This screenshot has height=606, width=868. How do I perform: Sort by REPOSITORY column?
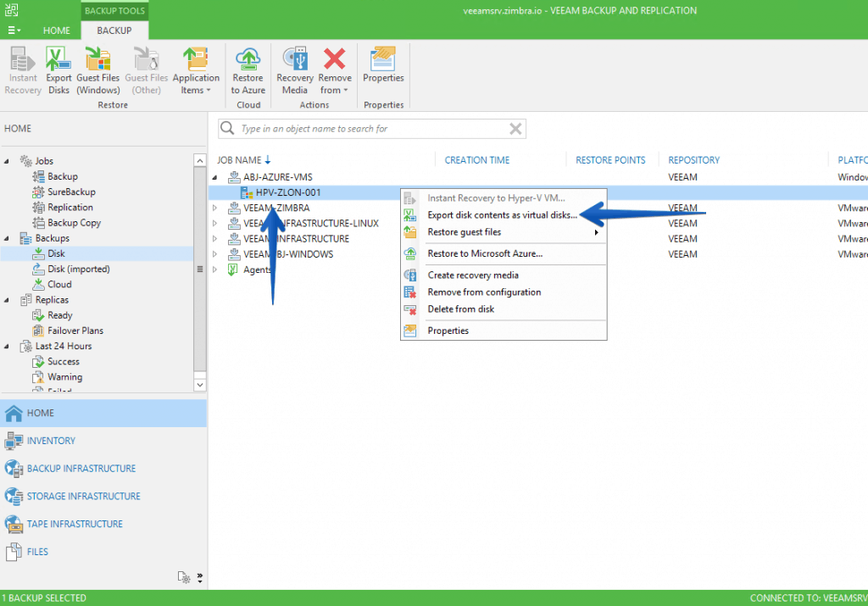(x=693, y=160)
